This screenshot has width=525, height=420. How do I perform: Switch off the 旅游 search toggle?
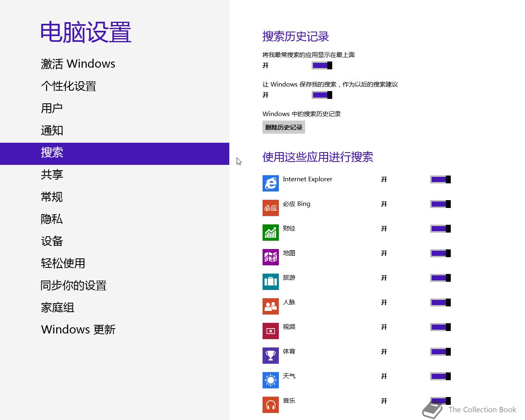click(x=441, y=278)
